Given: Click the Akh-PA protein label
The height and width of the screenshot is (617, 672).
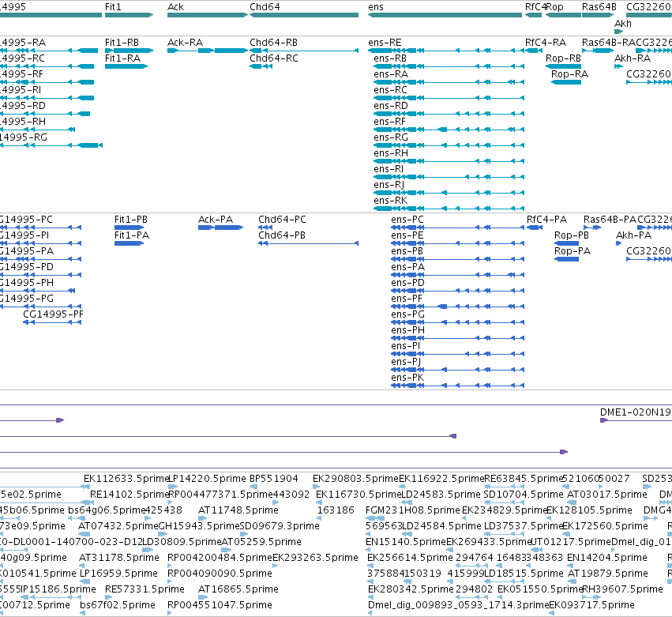Looking at the screenshot, I should (633, 235).
